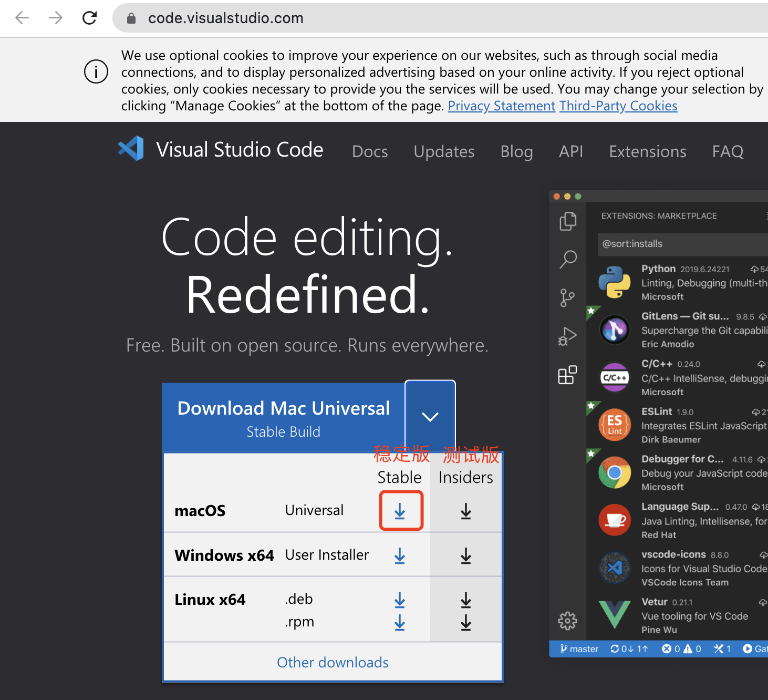The image size is (768, 700).
Task: Open the Third-Party Cookies link
Action: [618, 106]
